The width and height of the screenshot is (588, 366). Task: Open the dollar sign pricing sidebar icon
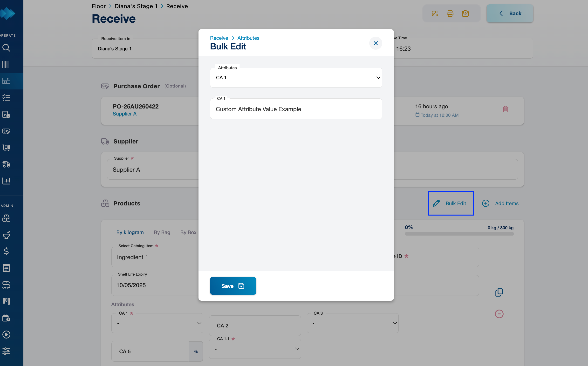(x=7, y=251)
